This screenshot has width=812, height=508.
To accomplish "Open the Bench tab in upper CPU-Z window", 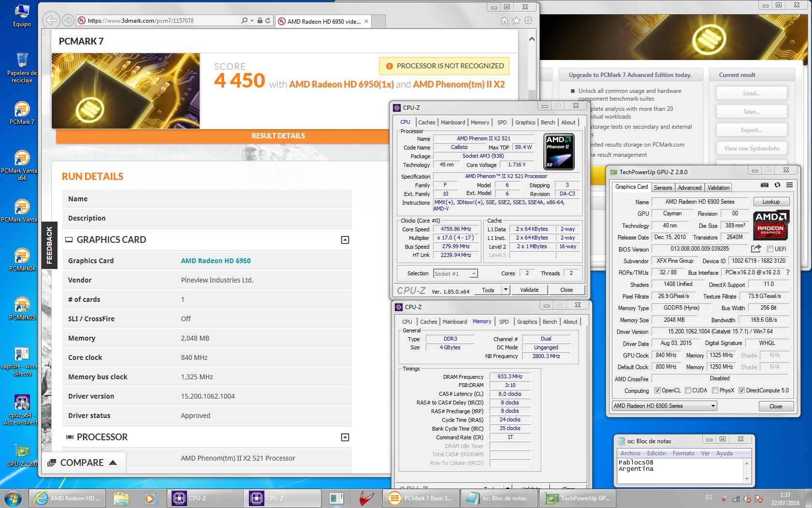I will pos(548,122).
